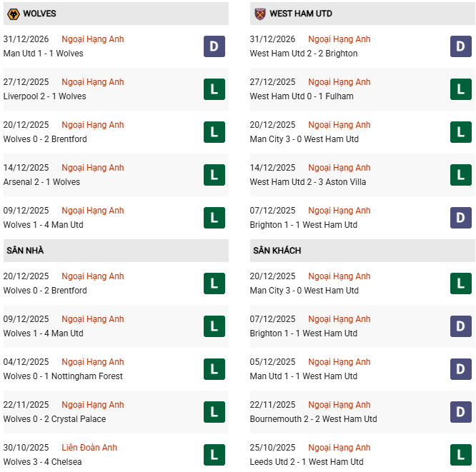476x472 pixels.
Task: Click the loss badge for Wolves 3 - 4 Chelsea
Action: 214,455
